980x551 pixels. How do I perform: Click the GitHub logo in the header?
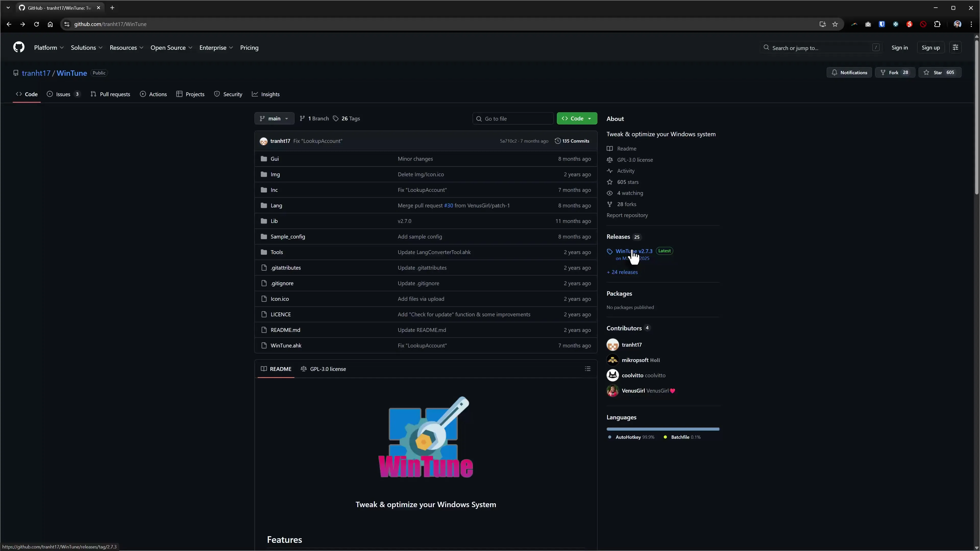(18, 47)
